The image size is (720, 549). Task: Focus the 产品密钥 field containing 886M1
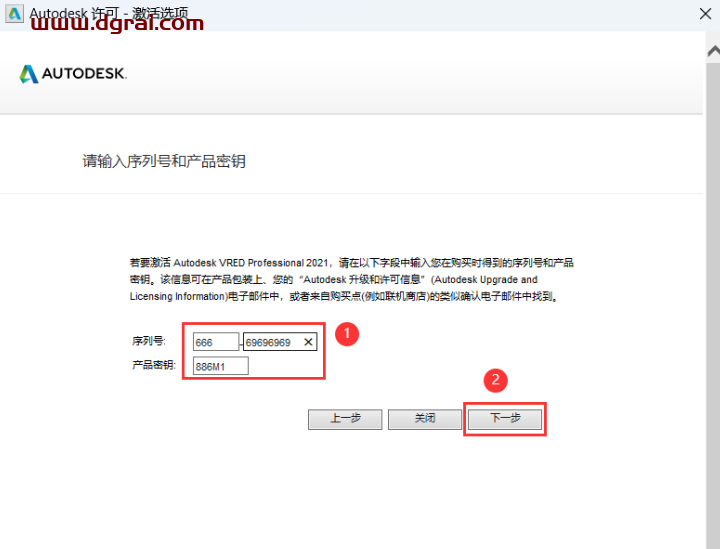coord(220,366)
